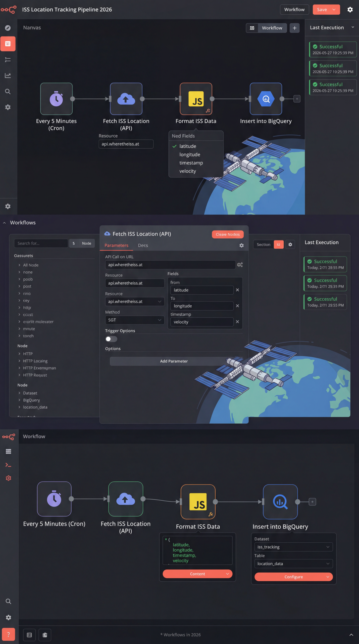Remove the latitude field with its X
This screenshot has height=644, width=359.
(x=237, y=290)
